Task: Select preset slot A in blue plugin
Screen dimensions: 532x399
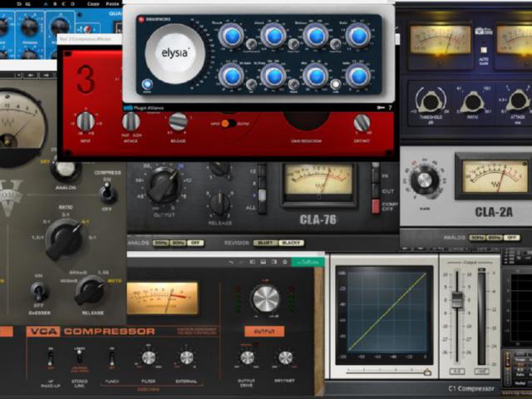Action: tap(47, 4)
